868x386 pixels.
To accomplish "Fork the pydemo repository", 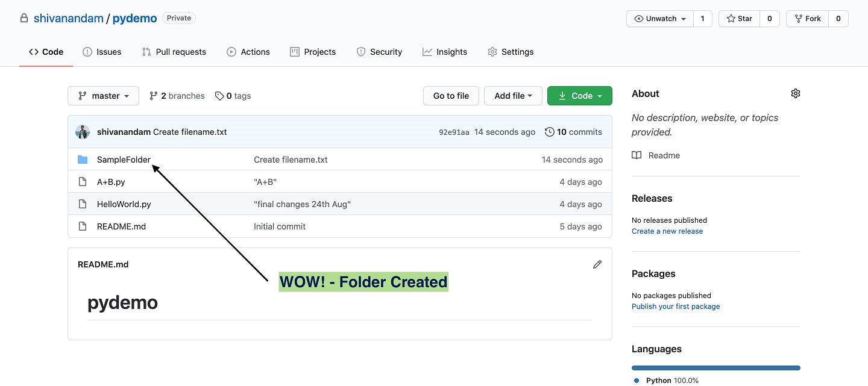I will click(807, 18).
